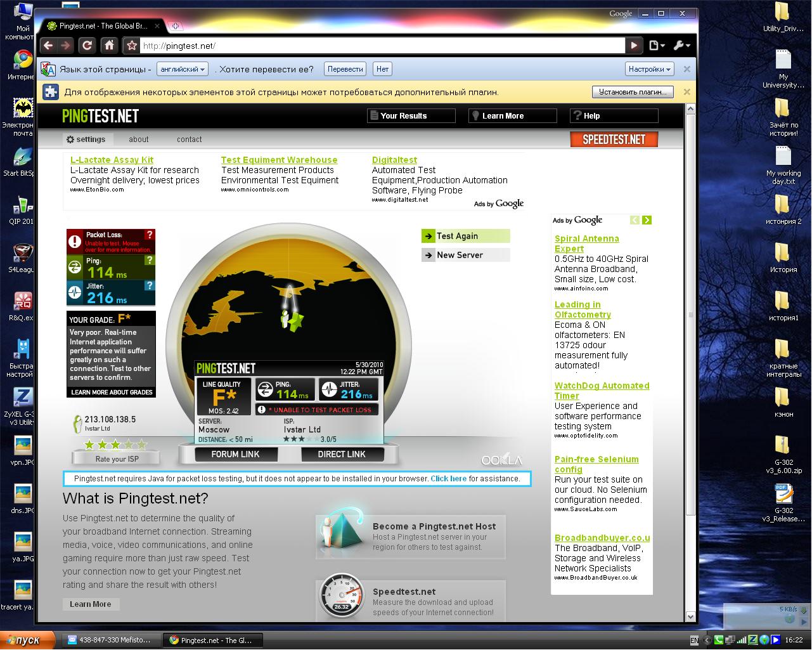Image resolution: width=812 pixels, height=650 pixels.
Task: Click the Test Again button
Action: click(465, 236)
